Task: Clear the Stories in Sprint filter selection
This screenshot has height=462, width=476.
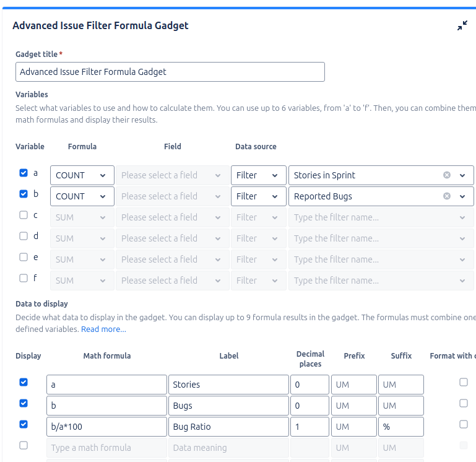Action: (446, 175)
